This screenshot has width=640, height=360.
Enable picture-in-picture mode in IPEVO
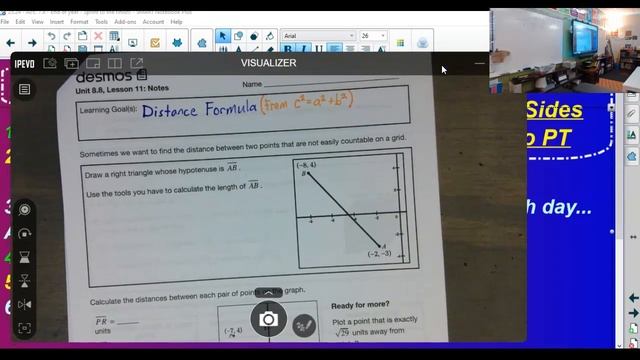[x=93, y=63]
